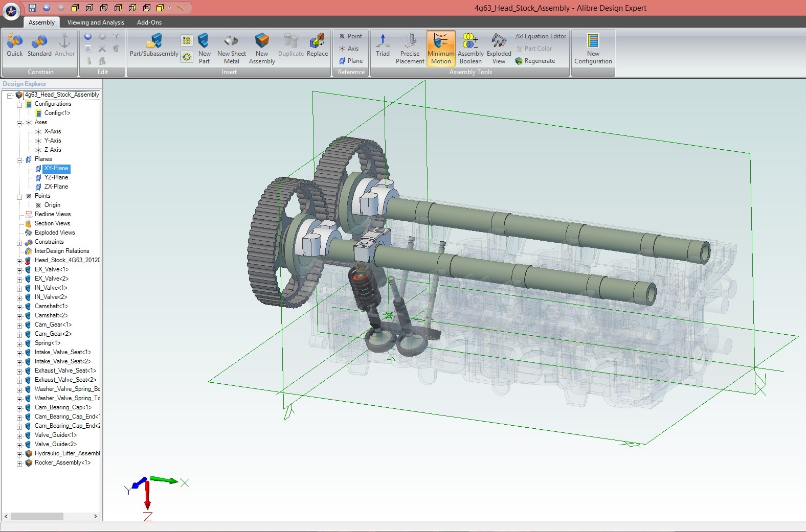806x532 pixels.
Task: Click Undo in the Edit ribbon group
Action: 88,36
